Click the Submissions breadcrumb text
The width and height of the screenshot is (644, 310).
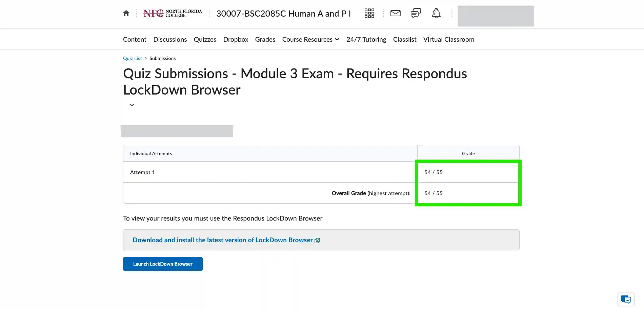[162, 58]
